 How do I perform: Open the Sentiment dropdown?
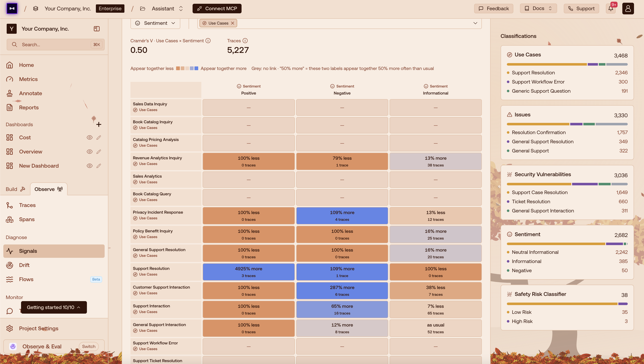click(x=155, y=23)
